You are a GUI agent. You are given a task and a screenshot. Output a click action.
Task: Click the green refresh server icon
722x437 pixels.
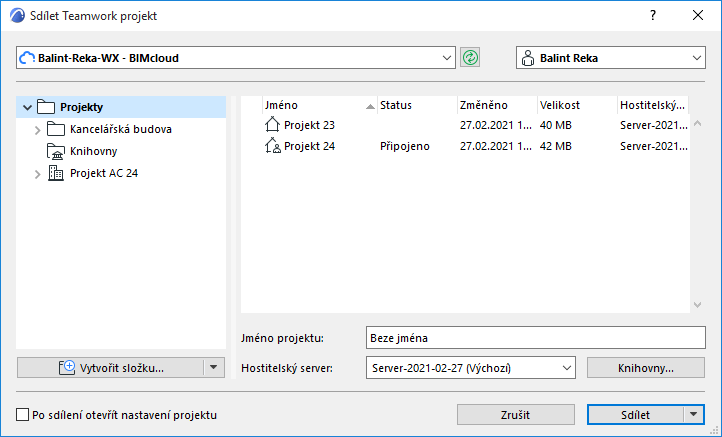click(470, 58)
